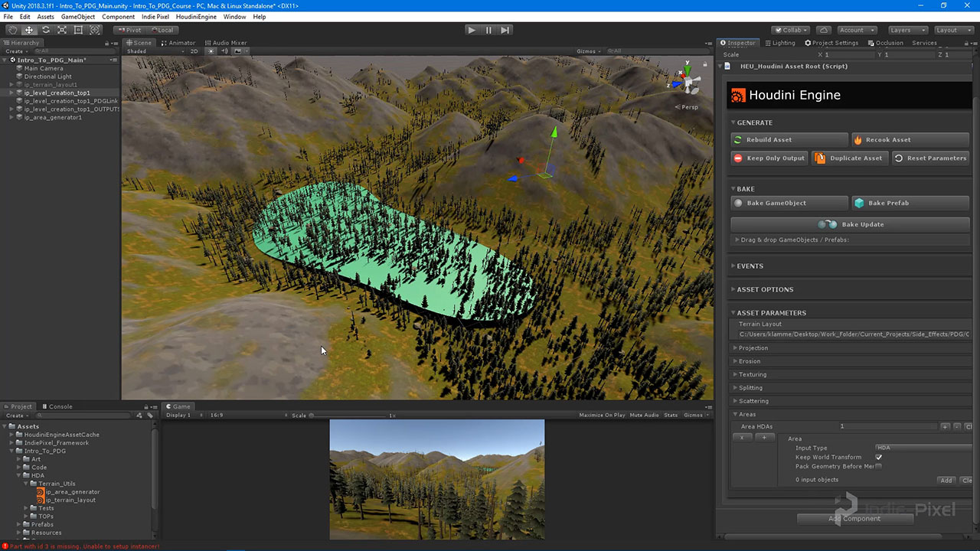Image resolution: width=980 pixels, height=551 pixels.
Task: Click the Hierarchy panel lock icon
Action: pos(106,43)
